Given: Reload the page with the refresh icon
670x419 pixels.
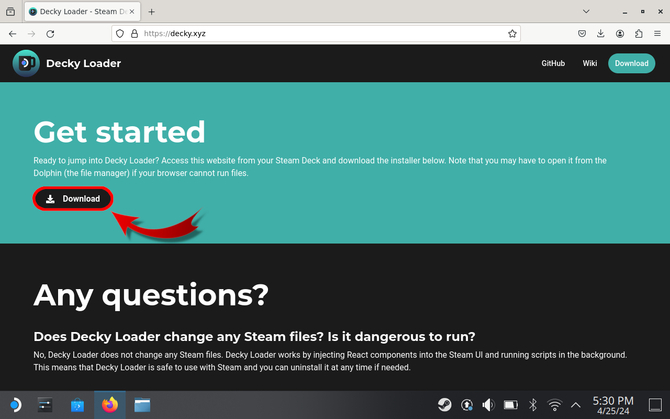Looking at the screenshot, I should 50,33.
